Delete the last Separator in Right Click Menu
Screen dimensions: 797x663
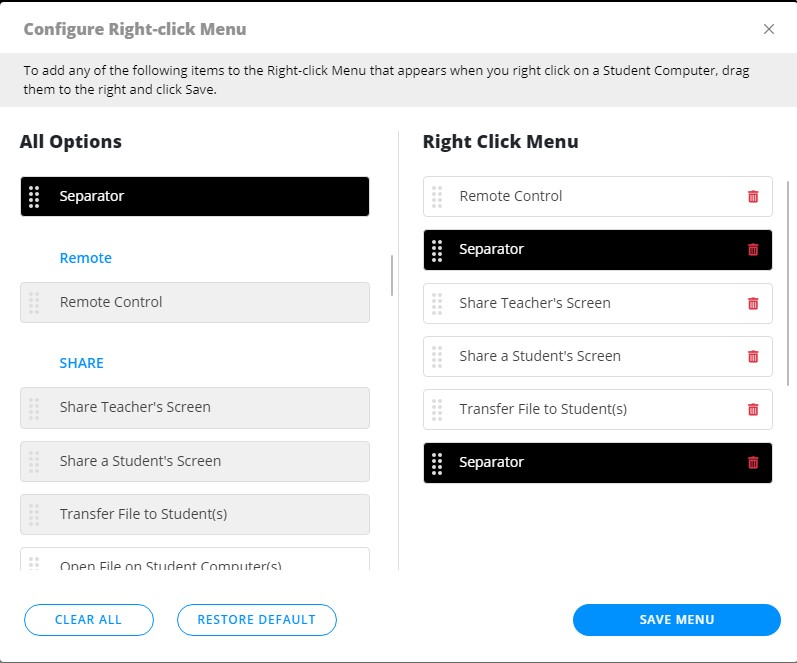click(753, 462)
